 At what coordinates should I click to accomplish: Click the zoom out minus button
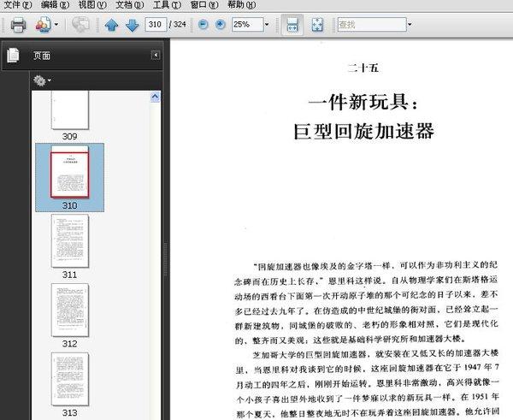click(203, 25)
